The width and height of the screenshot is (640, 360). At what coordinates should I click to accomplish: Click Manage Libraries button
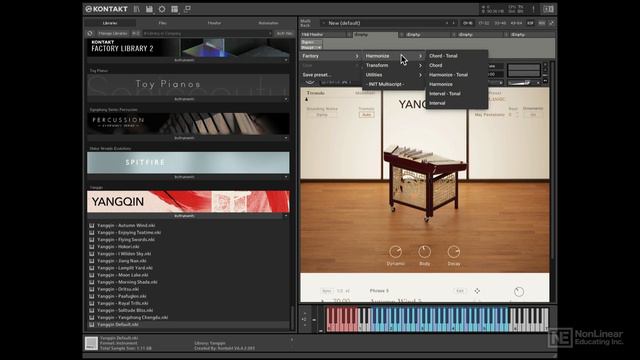(113, 33)
